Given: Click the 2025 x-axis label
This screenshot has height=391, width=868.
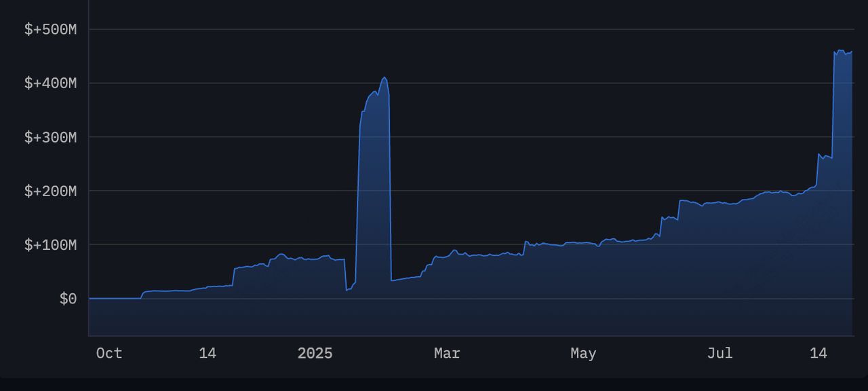Looking at the screenshot, I should pyautogui.click(x=315, y=353).
